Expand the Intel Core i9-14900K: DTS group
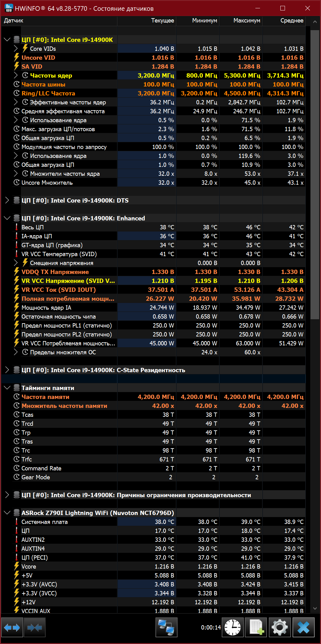This screenshot has width=321, height=644. point(7,200)
